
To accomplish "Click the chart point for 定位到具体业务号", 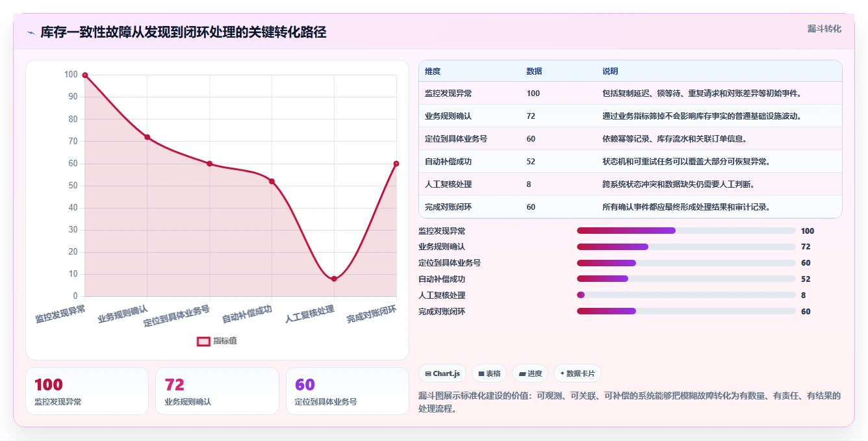I will [x=209, y=164].
